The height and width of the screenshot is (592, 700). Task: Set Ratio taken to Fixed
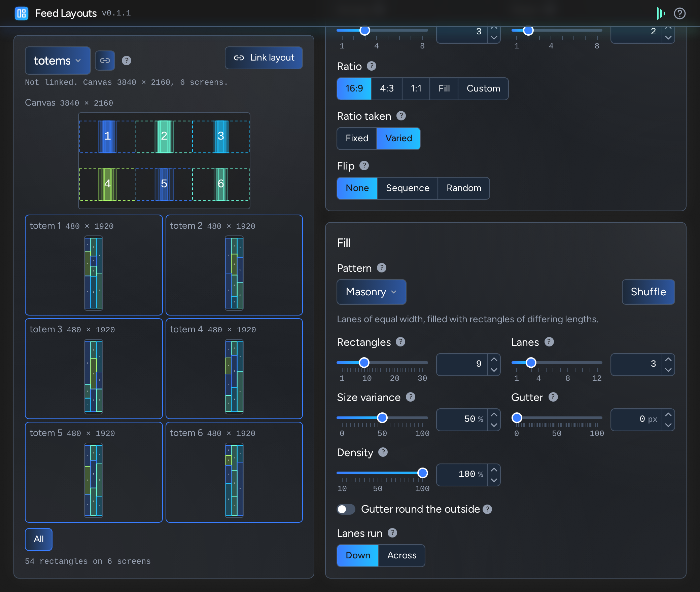coord(357,139)
